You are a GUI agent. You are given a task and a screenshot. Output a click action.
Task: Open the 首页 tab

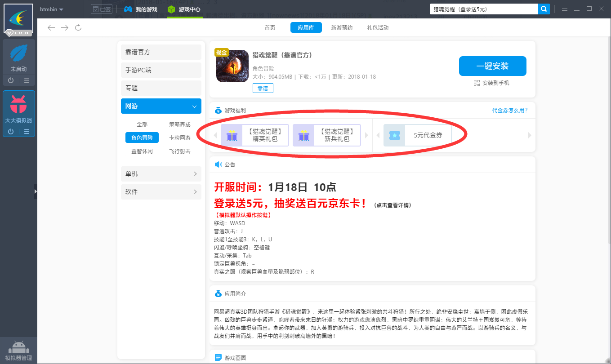tap(270, 28)
